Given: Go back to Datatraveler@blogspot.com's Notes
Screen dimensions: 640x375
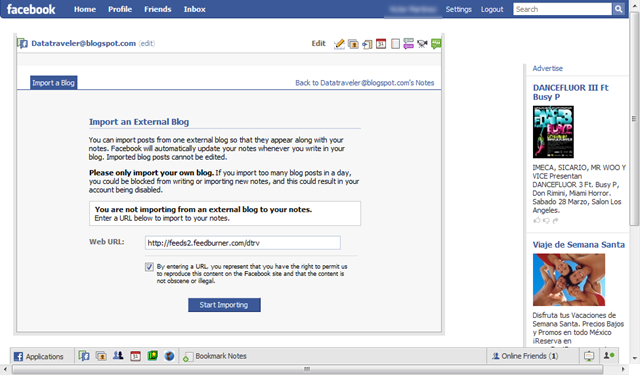Looking at the screenshot, I should 364,83.
